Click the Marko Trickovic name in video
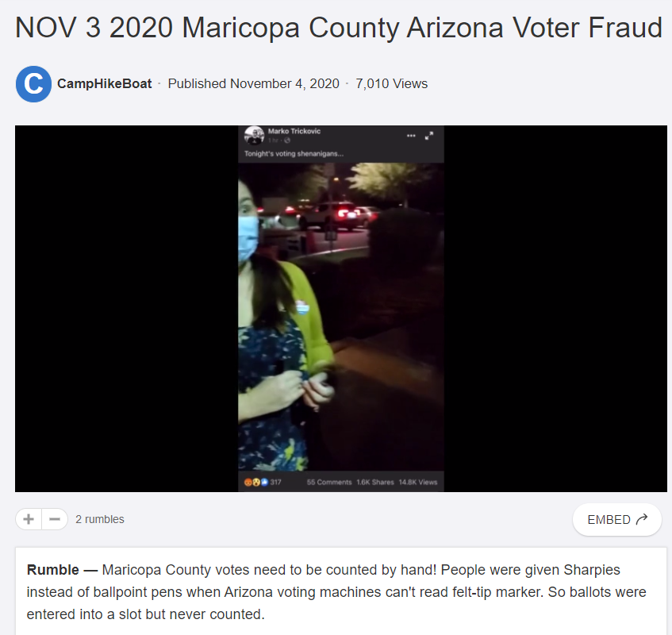The image size is (672, 635). coord(294,131)
